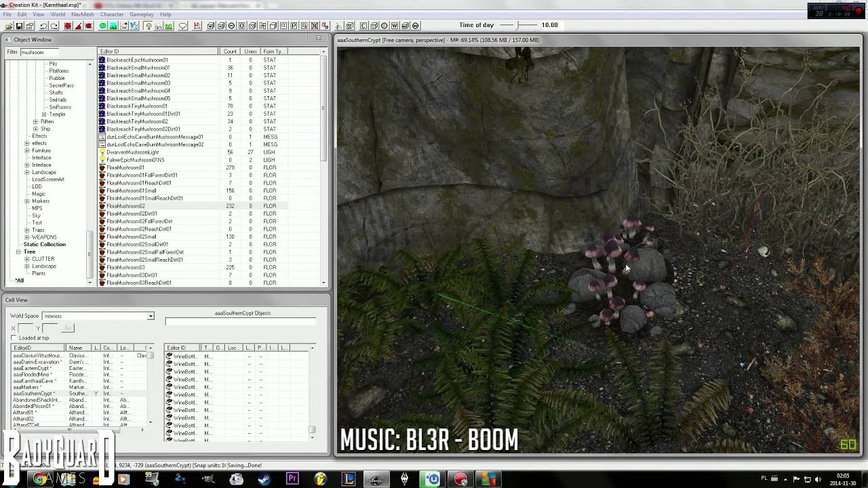The image size is (868, 488).
Task: Sort by the Count column header
Action: [x=230, y=52]
